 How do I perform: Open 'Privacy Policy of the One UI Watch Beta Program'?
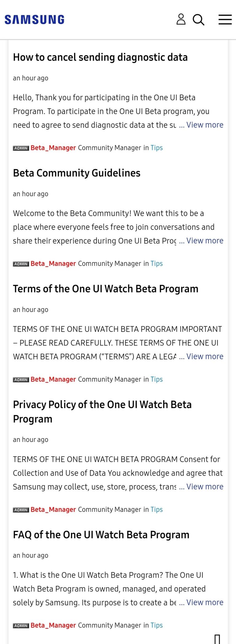coord(102,412)
